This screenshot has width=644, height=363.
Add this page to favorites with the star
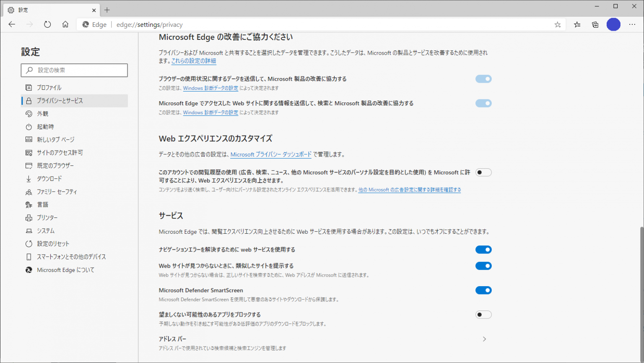pyautogui.click(x=558, y=24)
